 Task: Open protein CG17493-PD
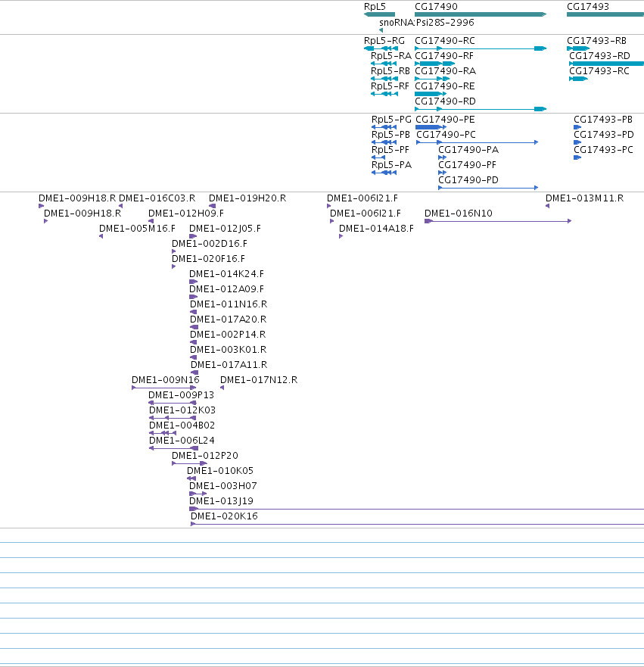click(x=577, y=142)
